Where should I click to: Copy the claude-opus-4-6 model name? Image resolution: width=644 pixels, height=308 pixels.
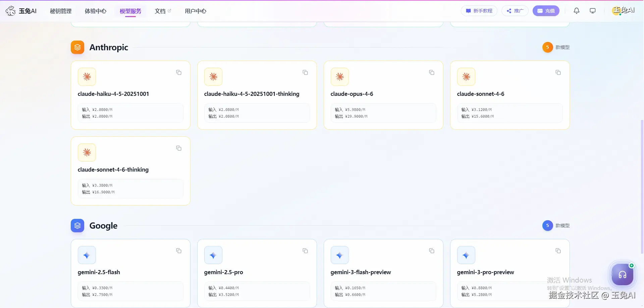coord(432,72)
